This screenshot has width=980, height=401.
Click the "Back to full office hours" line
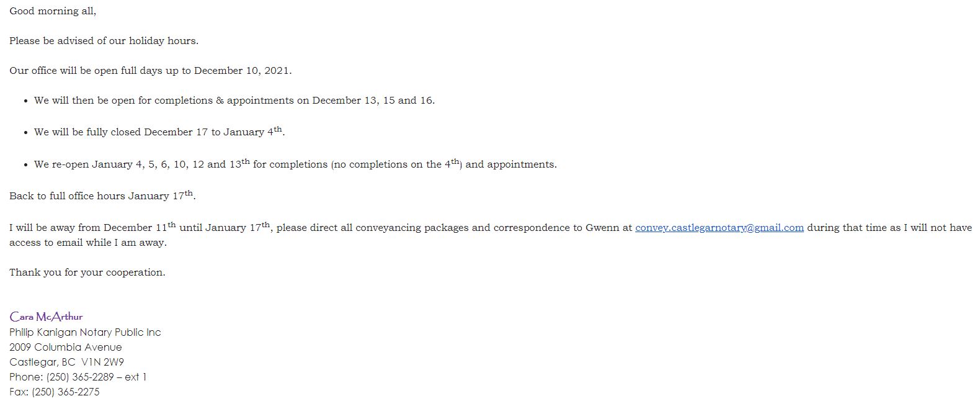click(x=102, y=196)
